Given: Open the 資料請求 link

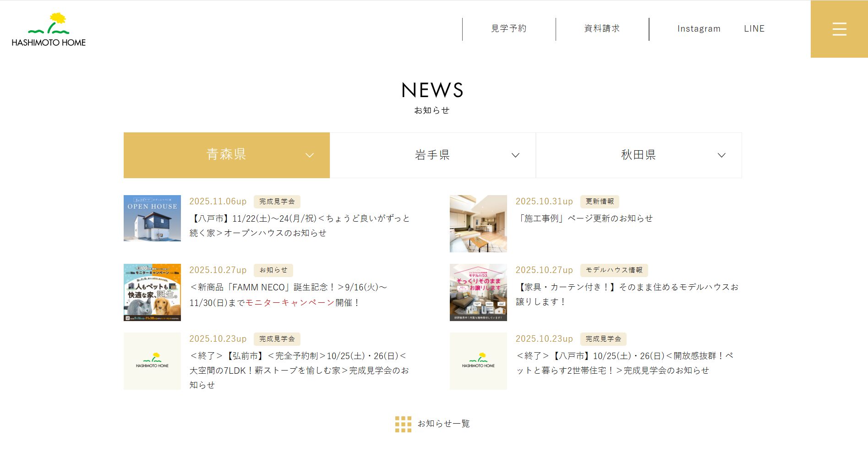Looking at the screenshot, I should coord(602,29).
